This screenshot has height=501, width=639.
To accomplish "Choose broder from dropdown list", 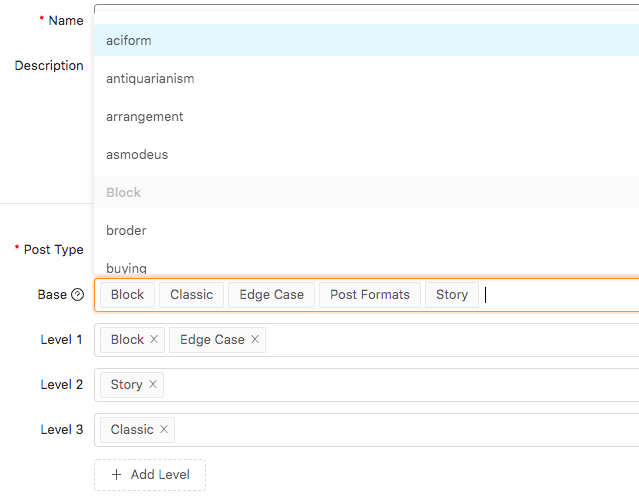I will pyautogui.click(x=126, y=231).
